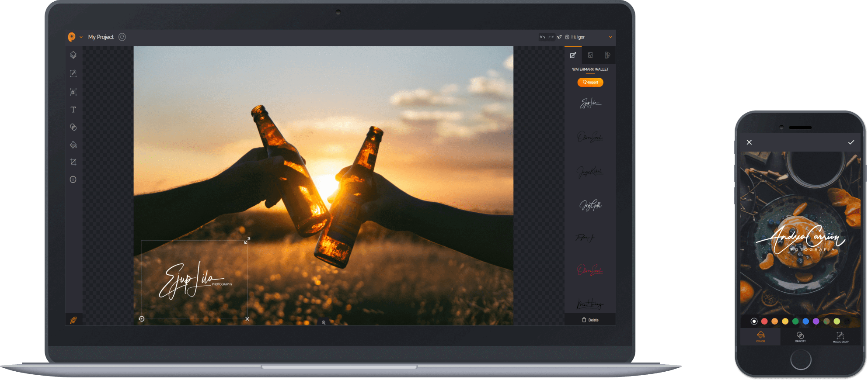Select fourth white signature in wallet
The image size is (868, 380).
point(590,205)
